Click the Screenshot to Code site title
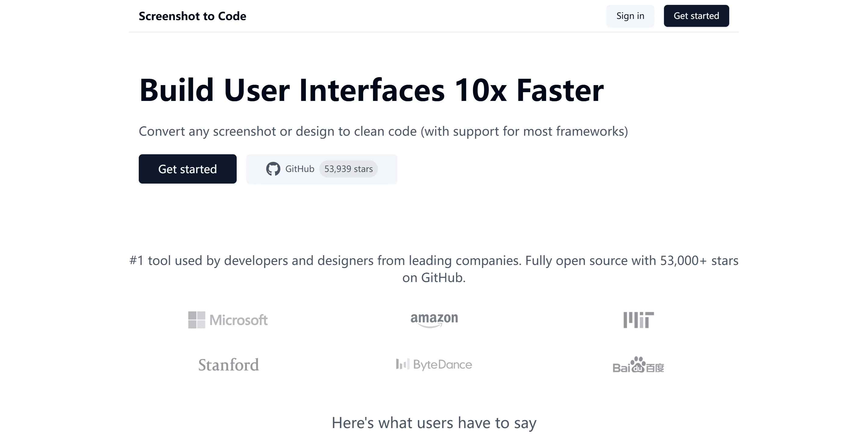The width and height of the screenshot is (868, 436). 192,16
